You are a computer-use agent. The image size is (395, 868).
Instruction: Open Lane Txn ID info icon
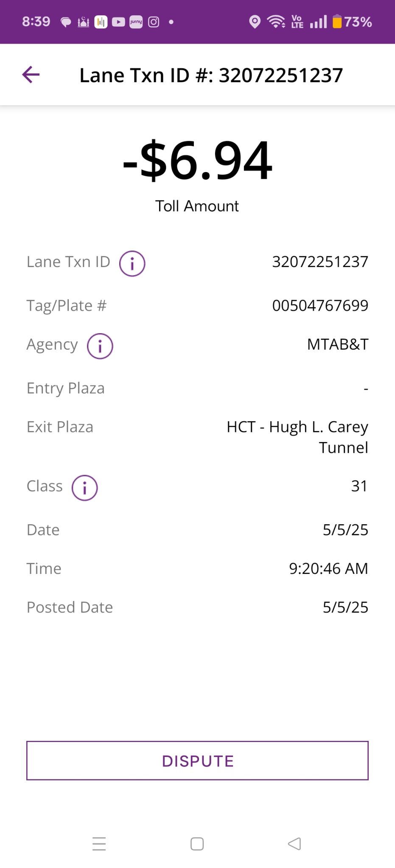tap(132, 264)
